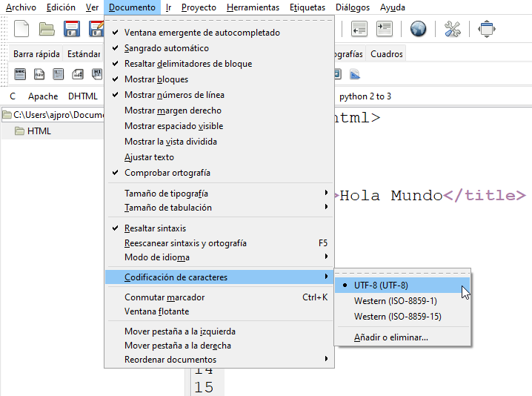This screenshot has width=532, height=396.
Task: Toggle fullscreen view icon
Action: coord(487,29)
